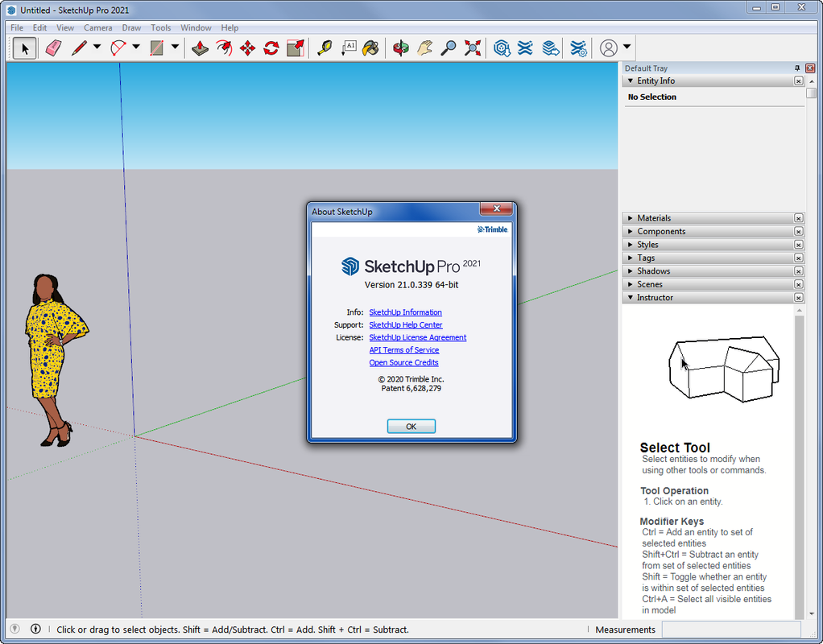Select the Rectangle shape tool
Screen dimensions: 823x644
click(x=156, y=48)
